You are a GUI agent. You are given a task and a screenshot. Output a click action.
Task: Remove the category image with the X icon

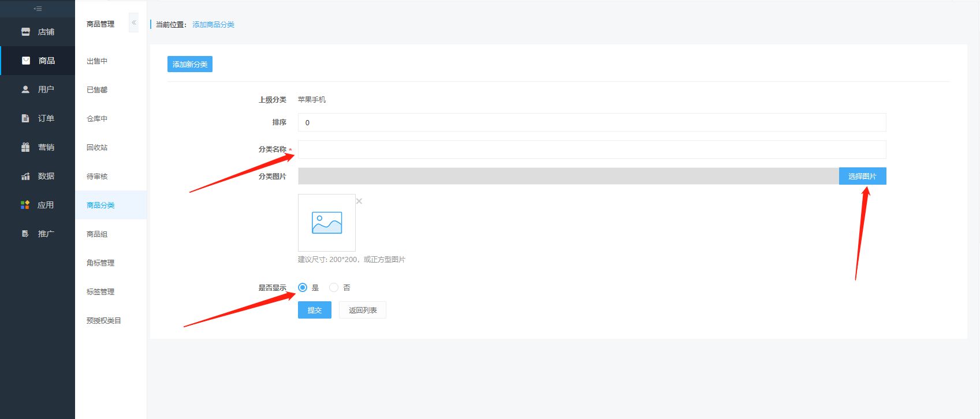359,201
